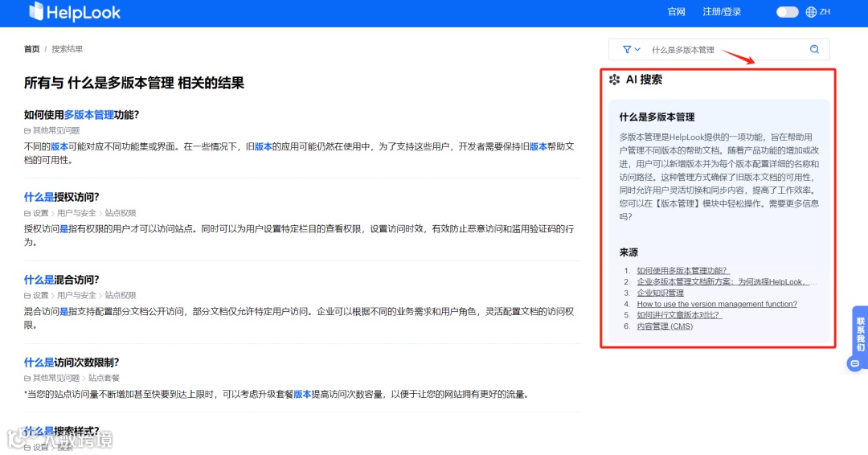
Task: Open the 官网 link in header
Action: 676,12
